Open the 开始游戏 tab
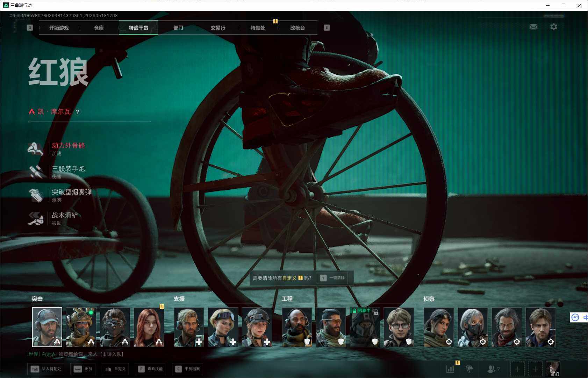This screenshot has height=378, width=588. pyautogui.click(x=59, y=28)
